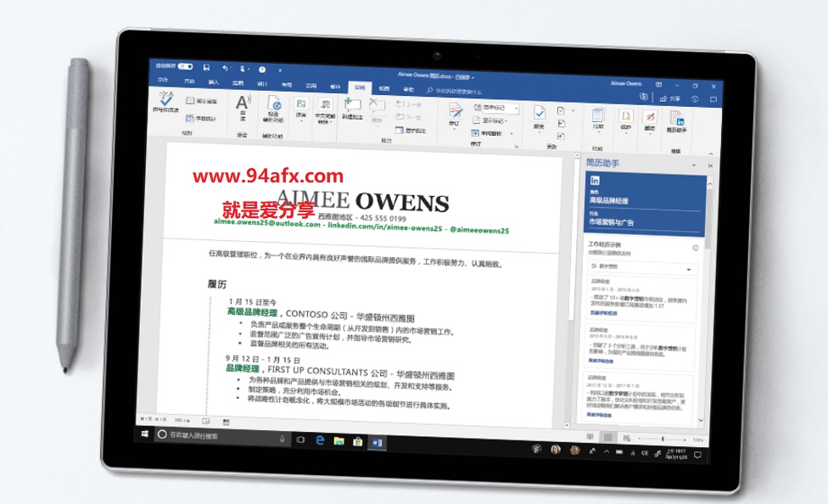Screen dimensions: 828x504
Task: Switch to the 插入 (Insert) ribbon tab
Action: pyautogui.click(x=213, y=82)
